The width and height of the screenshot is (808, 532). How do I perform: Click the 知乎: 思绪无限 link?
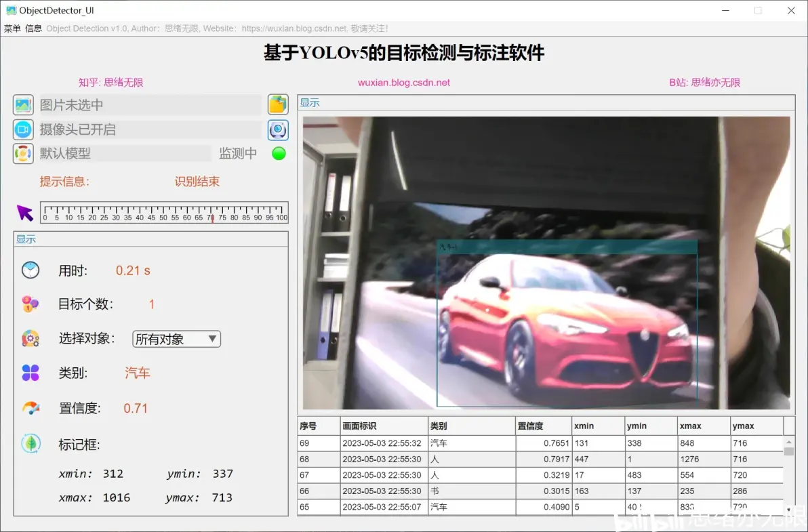tap(110, 83)
